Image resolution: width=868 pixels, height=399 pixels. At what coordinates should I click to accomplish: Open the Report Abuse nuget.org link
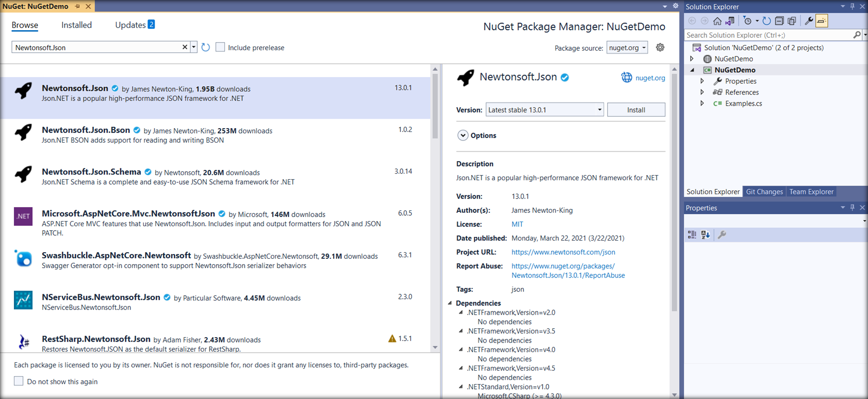[568, 270]
